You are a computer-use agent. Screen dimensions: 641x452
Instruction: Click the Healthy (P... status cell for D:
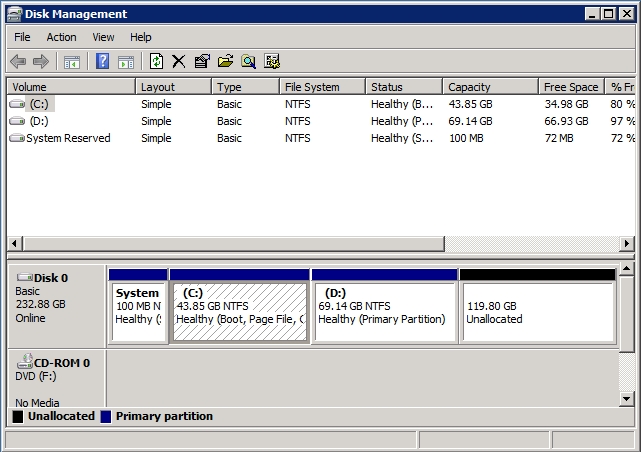[402, 121]
